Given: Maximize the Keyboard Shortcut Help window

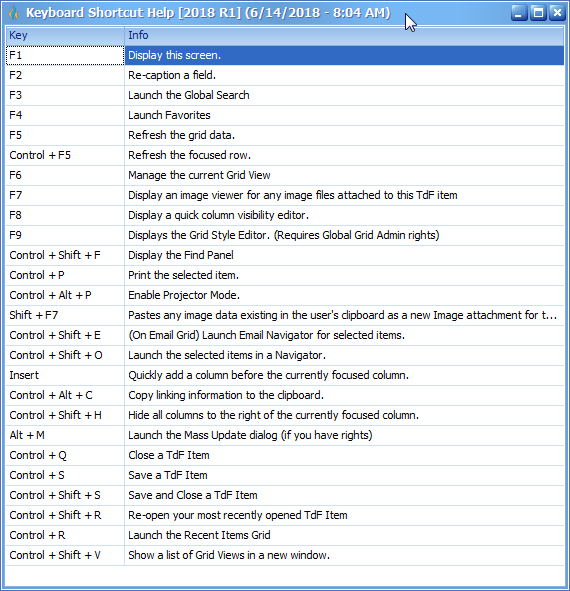Looking at the screenshot, I should click(x=538, y=13).
